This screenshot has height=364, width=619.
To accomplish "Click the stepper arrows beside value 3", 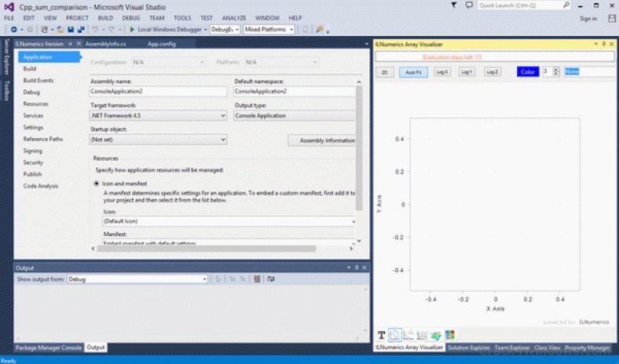I will [556, 71].
